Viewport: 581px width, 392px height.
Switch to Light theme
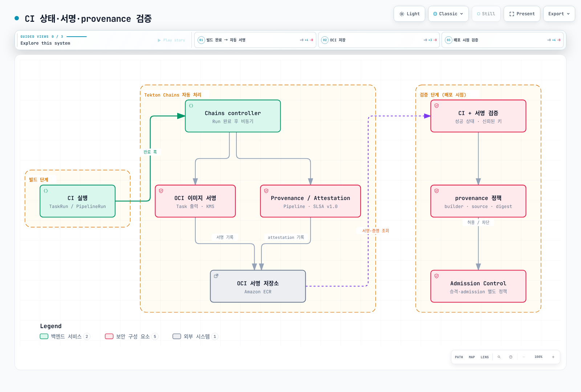[409, 14]
